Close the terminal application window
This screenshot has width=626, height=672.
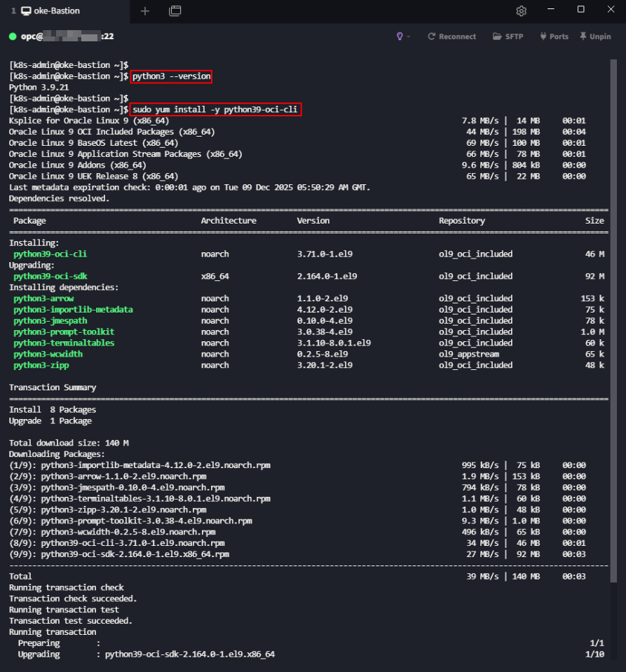click(x=611, y=10)
